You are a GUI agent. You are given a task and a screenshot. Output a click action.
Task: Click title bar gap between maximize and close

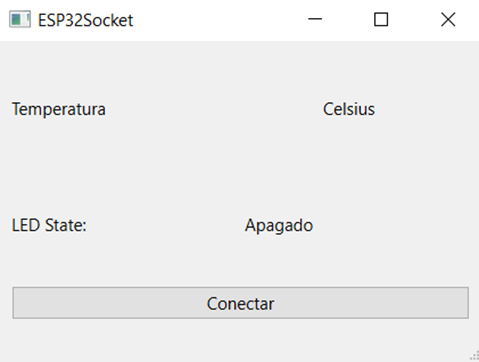[414, 19]
